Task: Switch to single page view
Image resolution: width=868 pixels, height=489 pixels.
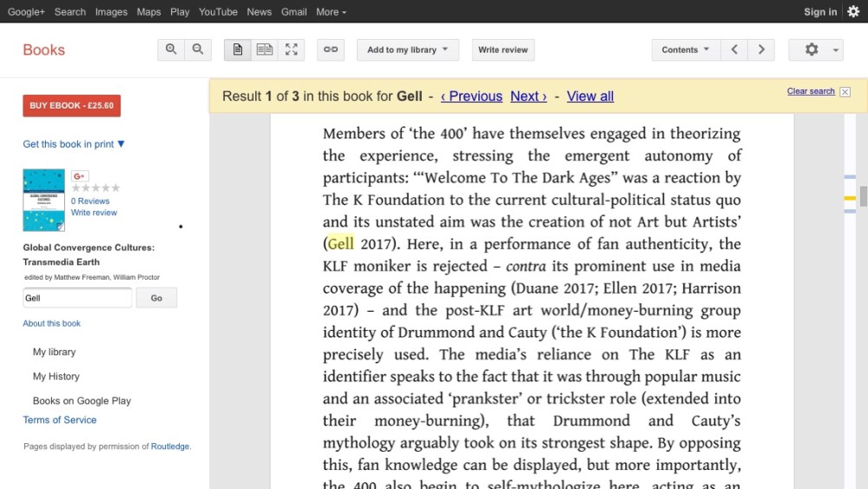Action: 238,50
